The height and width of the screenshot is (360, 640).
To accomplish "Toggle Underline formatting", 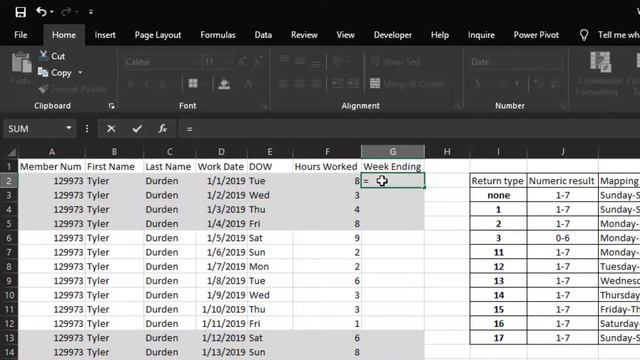I will click(x=162, y=84).
